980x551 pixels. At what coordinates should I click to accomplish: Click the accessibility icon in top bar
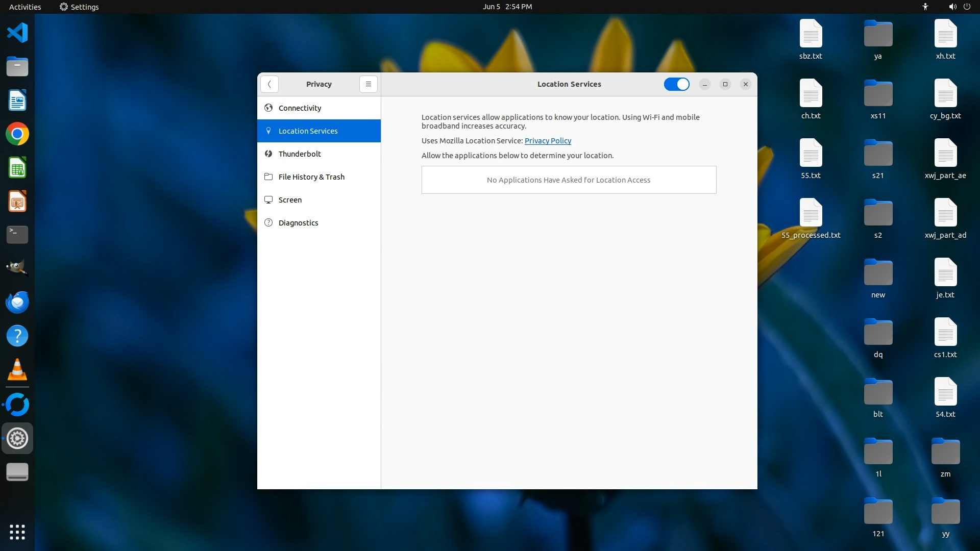[x=925, y=7]
